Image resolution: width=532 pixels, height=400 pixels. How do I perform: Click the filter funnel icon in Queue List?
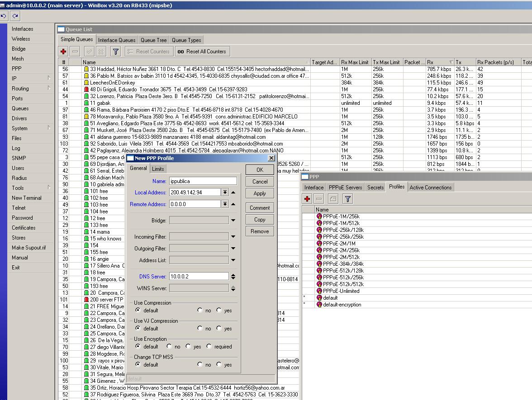pos(116,52)
